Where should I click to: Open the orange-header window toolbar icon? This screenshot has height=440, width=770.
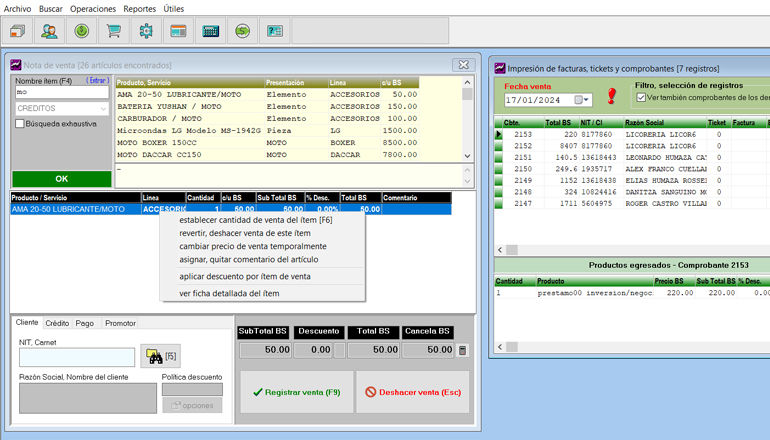point(178,31)
